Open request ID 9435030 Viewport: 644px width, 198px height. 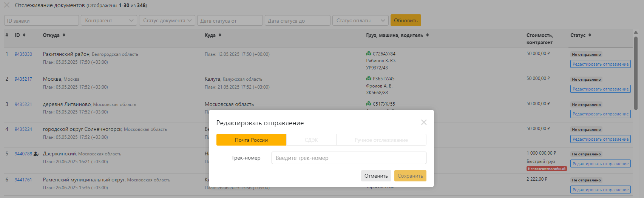(x=23, y=54)
